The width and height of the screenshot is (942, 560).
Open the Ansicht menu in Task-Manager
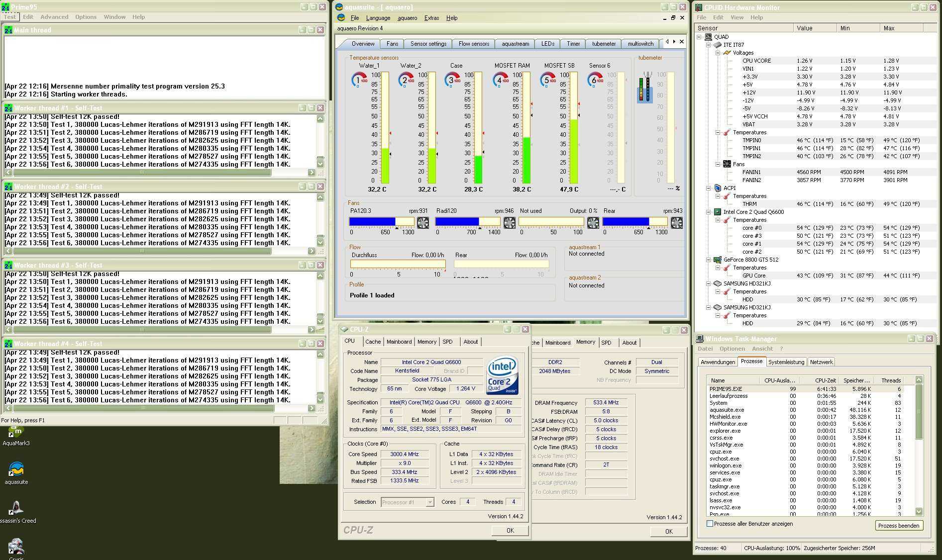[x=762, y=349]
